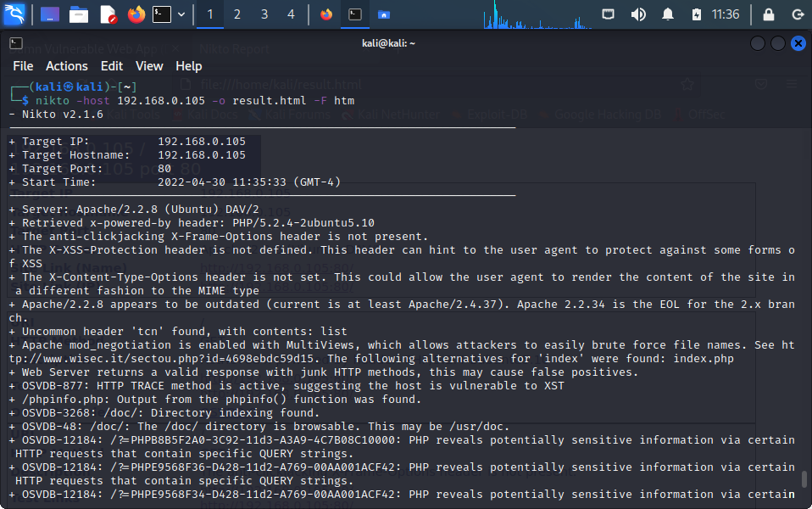Image resolution: width=812 pixels, height=509 pixels.
Task: Click the terminal window title icon
Action: [16, 43]
